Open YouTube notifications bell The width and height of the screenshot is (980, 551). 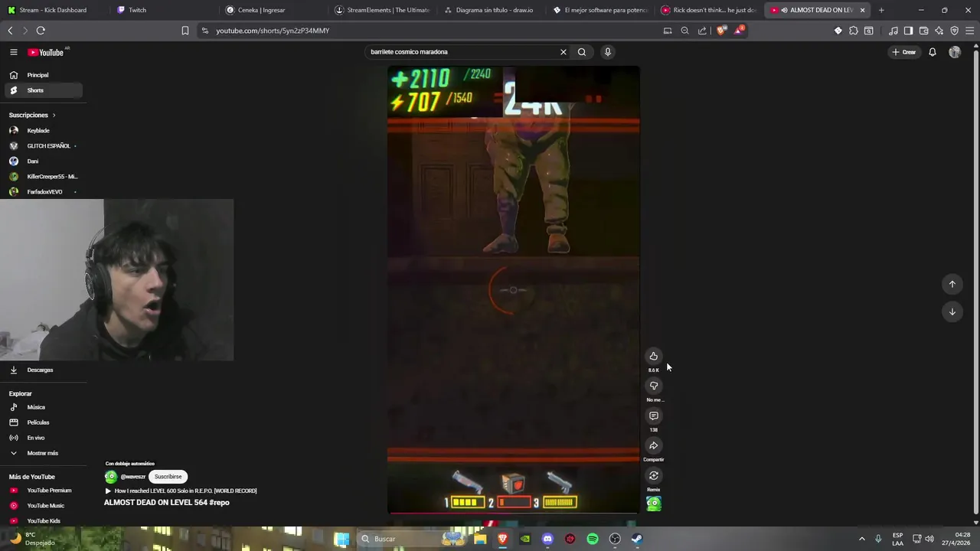933,52
